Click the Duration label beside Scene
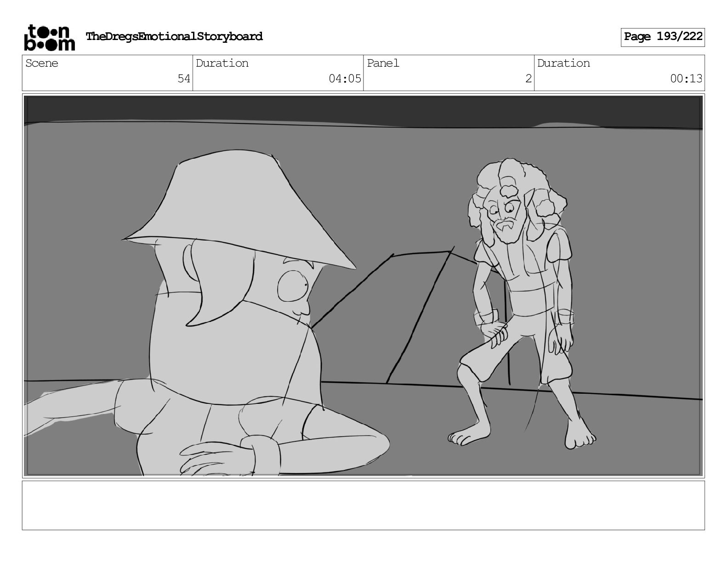Image resolution: width=728 pixels, height=563 pixels. pos(222,63)
